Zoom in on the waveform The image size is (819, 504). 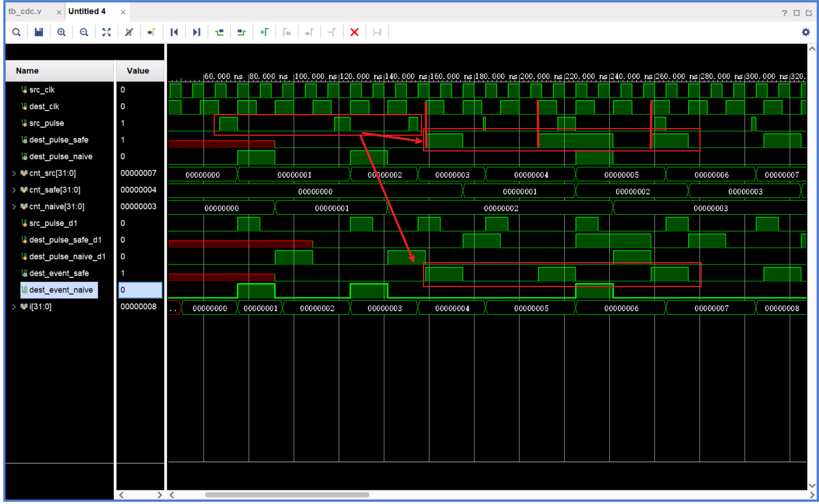(62, 32)
